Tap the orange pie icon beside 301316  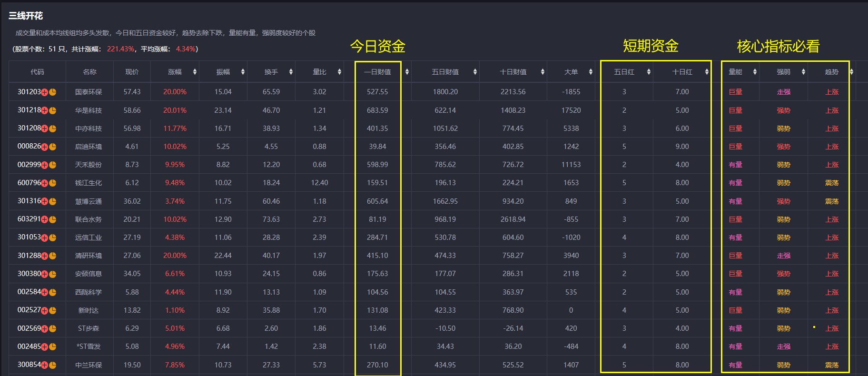click(53, 201)
